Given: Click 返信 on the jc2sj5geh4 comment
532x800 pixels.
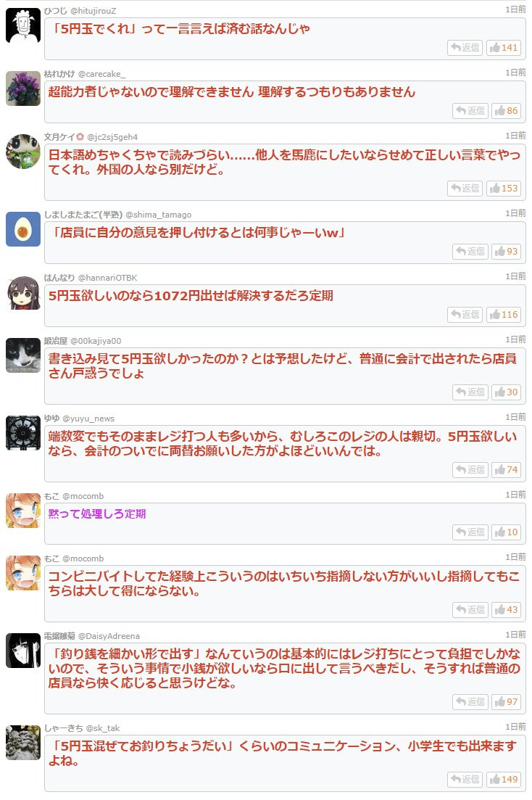Looking at the screenshot, I should 465,189.
